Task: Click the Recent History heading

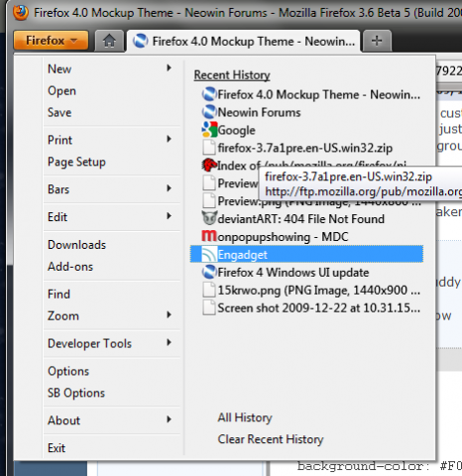Action: tap(232, 75)
